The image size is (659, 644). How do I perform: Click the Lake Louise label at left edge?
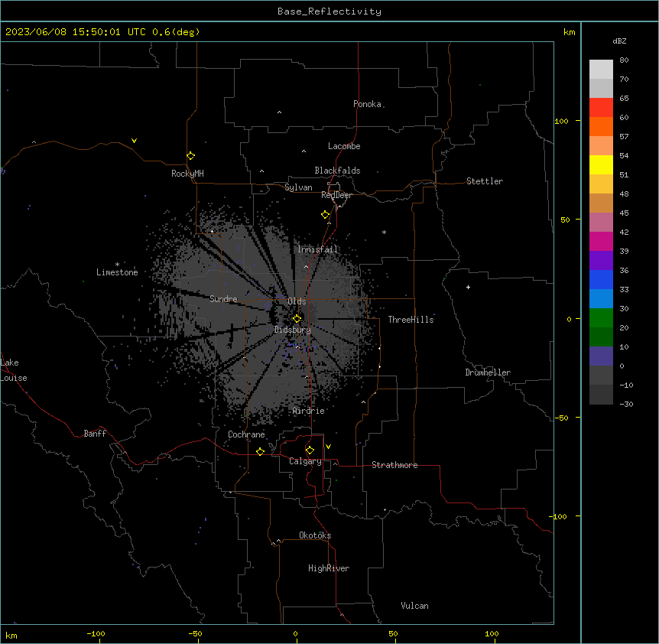point(14,370)
